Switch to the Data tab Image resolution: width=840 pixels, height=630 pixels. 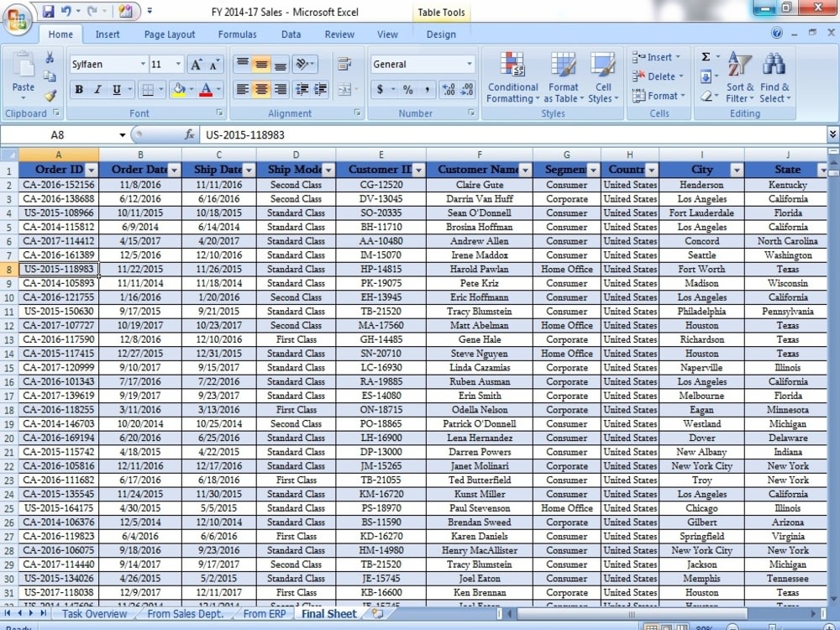tap(291, 34)
